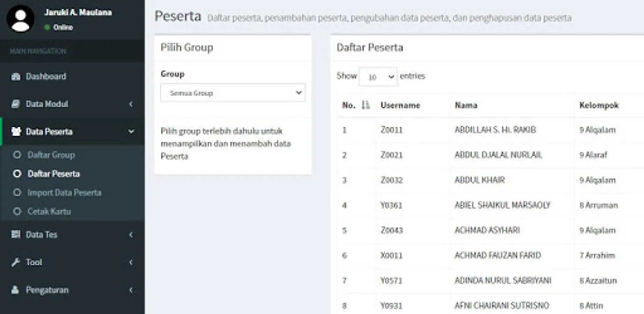This screenshot has width=644, height=314.
Task: Click the Data Peserta users icon
Action: coord(16,132)
